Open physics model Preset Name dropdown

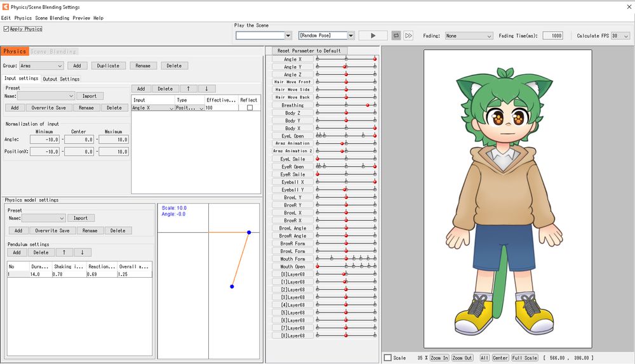point(43,218)
